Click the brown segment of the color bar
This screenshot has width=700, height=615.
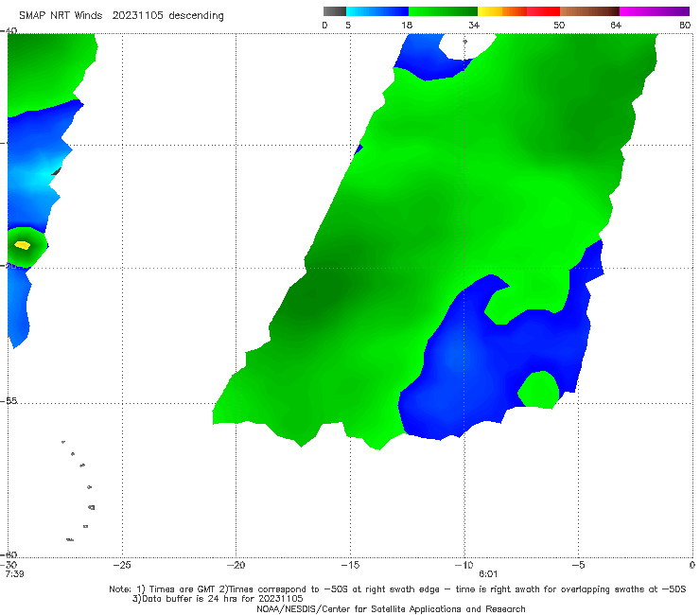(x=589, y=11)
